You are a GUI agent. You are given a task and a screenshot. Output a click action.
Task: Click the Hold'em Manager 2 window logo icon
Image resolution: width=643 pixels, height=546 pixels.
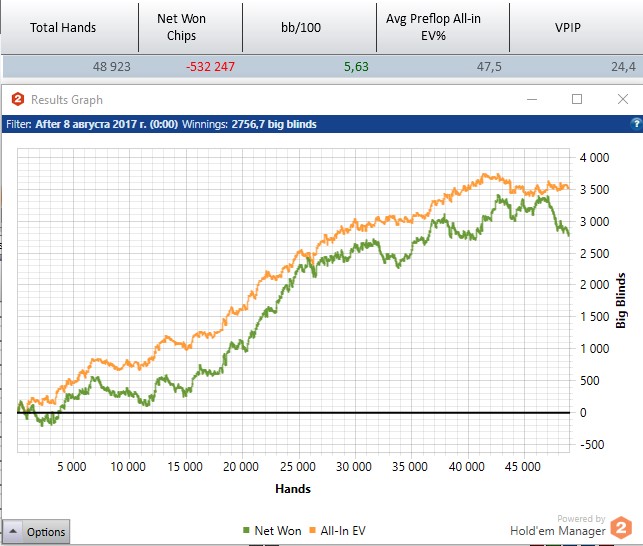18,99
